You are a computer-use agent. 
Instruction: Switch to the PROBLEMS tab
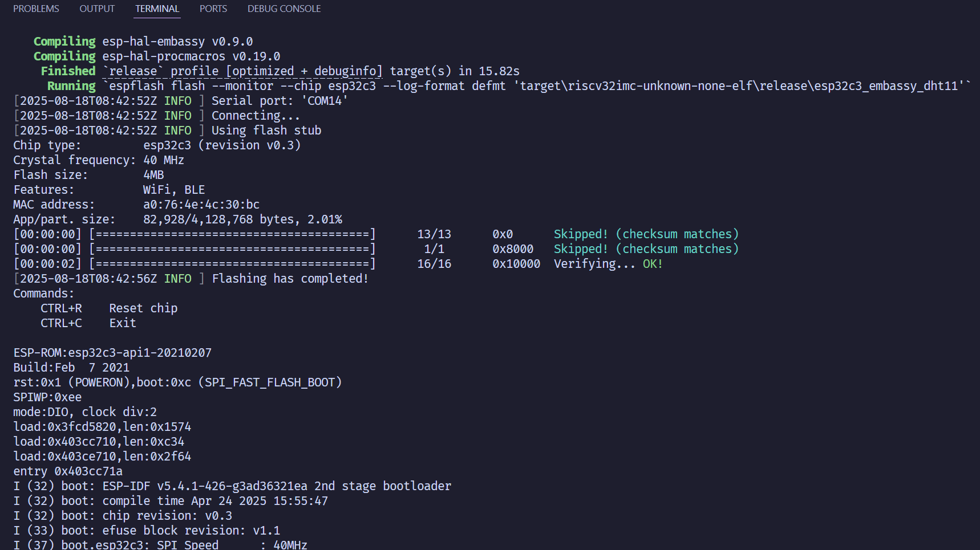coord(36,9)
